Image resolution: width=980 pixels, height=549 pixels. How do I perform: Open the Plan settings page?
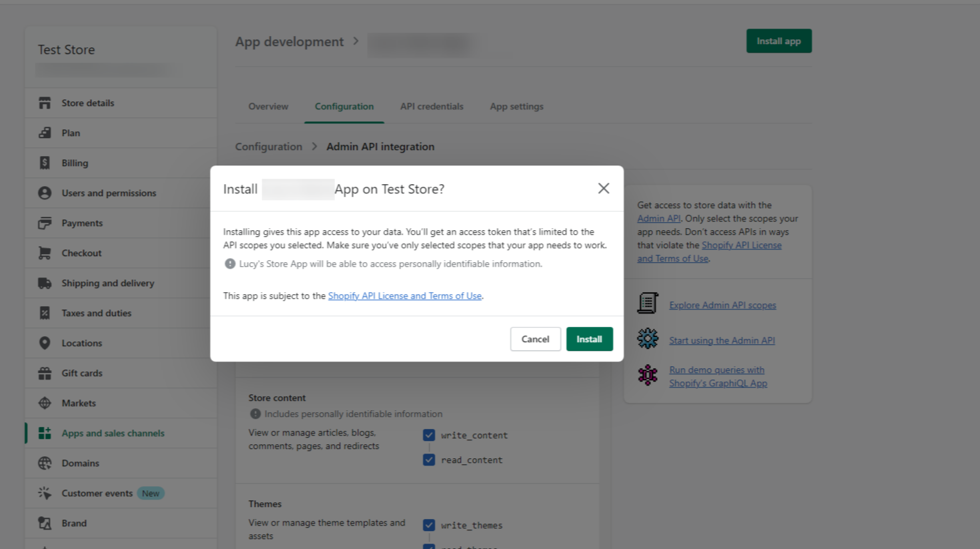pos(121,133)
